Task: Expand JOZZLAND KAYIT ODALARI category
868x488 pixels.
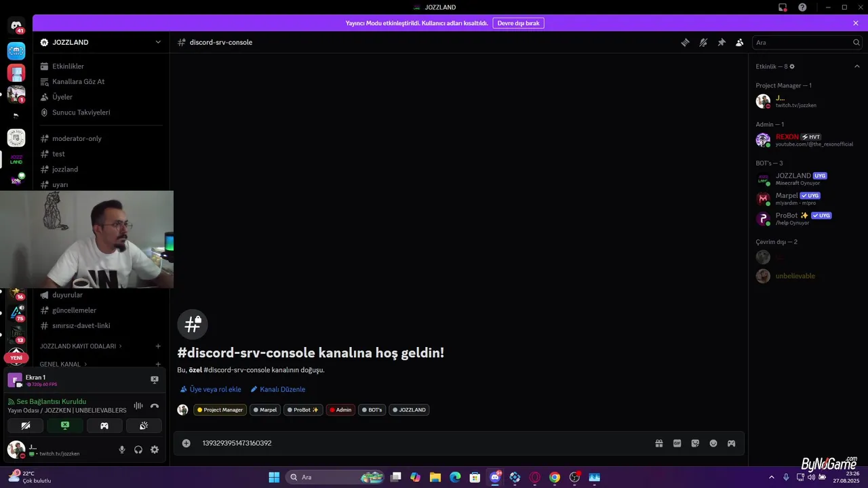Action: pos(81,346)
